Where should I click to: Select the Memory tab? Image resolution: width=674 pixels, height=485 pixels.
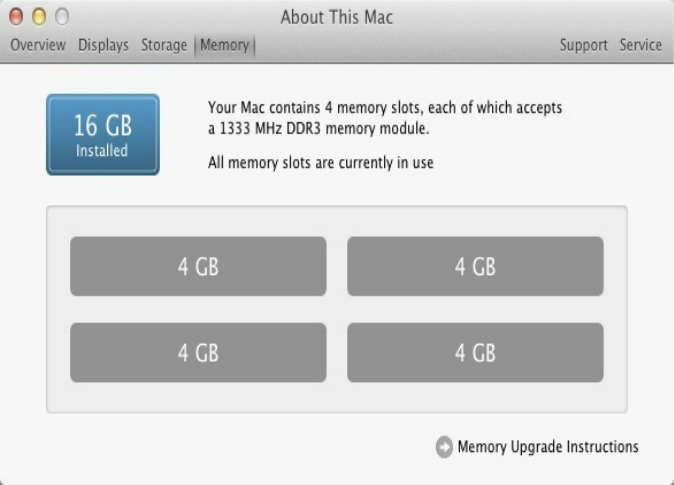224,45
